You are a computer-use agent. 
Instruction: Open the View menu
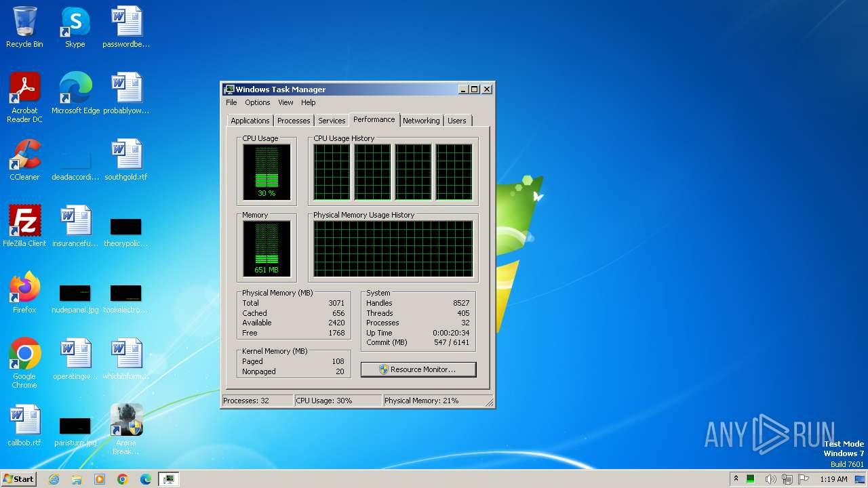click(285, 102)
